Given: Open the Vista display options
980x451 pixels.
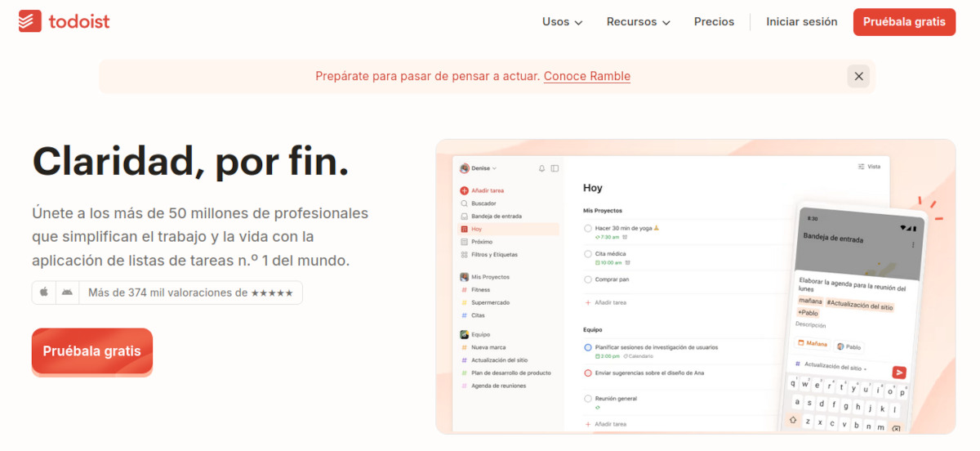Looking at the screenshot, I should click(x=869, y=167).
